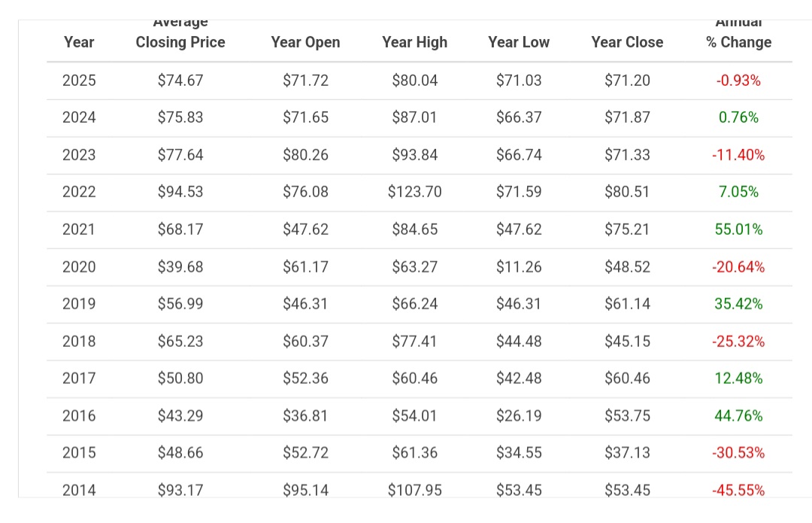Click the 2015 year low $34.55

(519, 453)
